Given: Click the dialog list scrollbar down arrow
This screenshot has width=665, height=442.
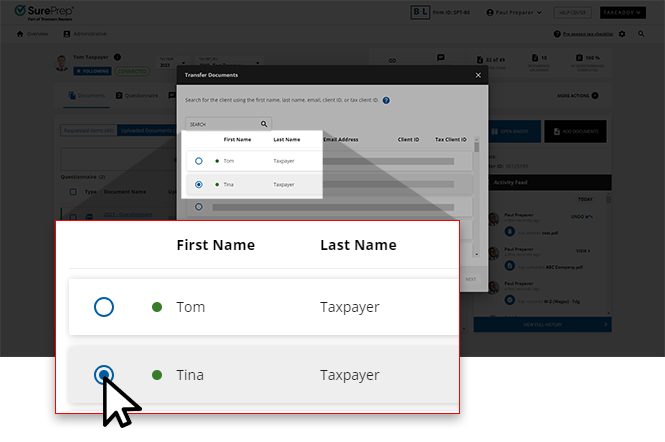Looking at the screenshot, I should 477,255.
